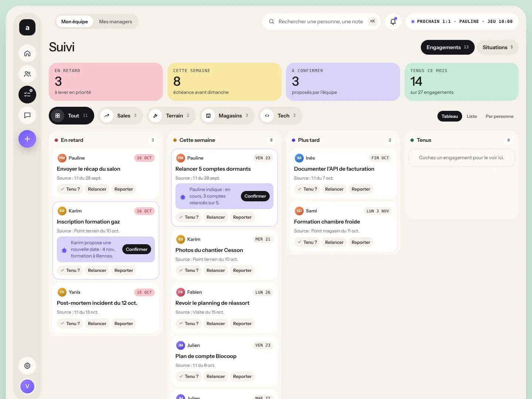Viewport: 532px width, 399px height.
Task: Click Fabien's FR avatar
Action: point(181,292)
